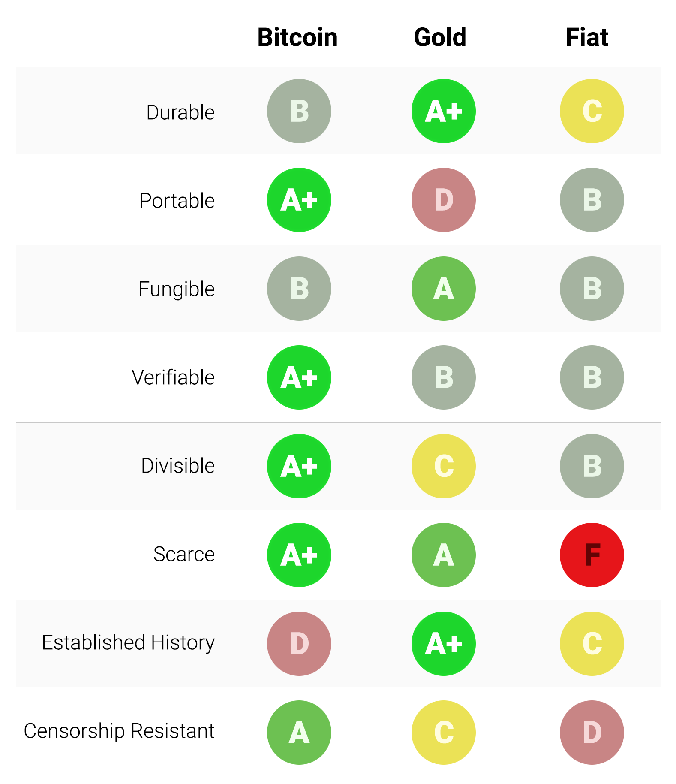Click Gold's Established History A+ badge

443,643
